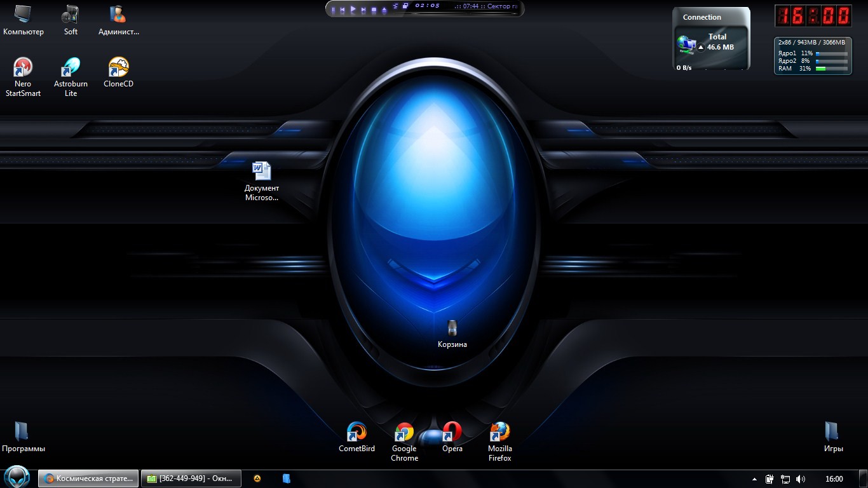868x488 pixels.
Task: Open playlist icon in player widget
Action: [x=395, y=6]
